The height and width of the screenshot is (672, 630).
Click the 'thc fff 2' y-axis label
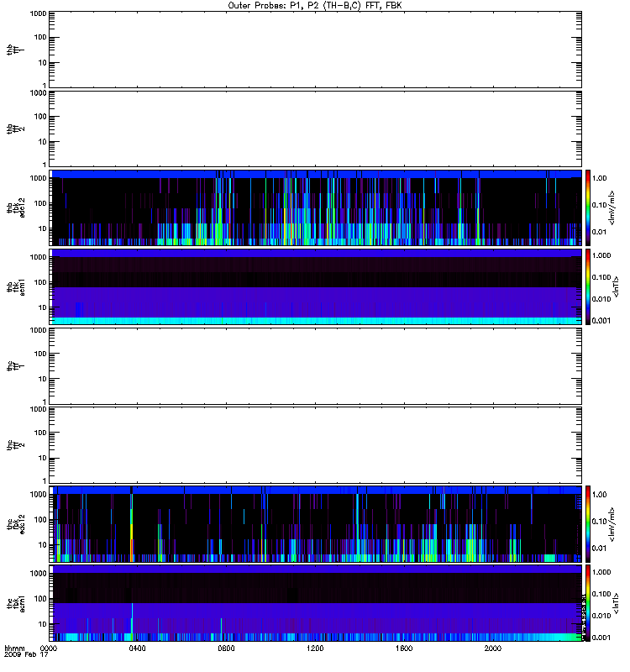point(15,445)
